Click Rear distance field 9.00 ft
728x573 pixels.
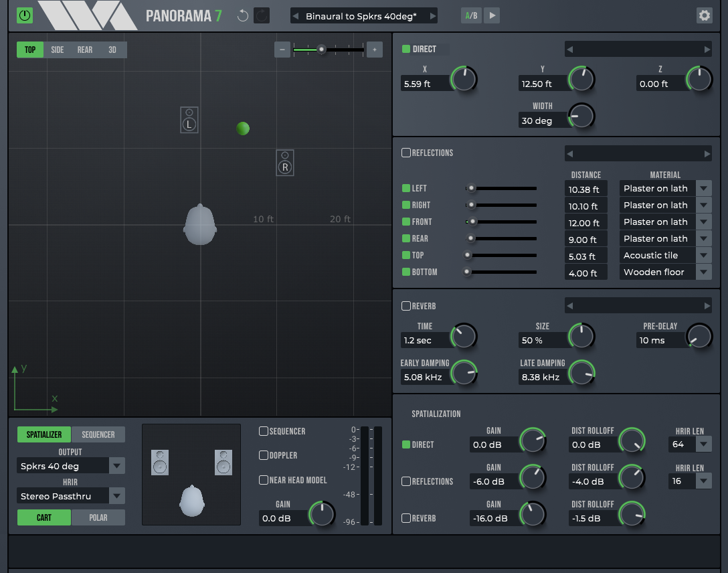[x=586, y=240]
